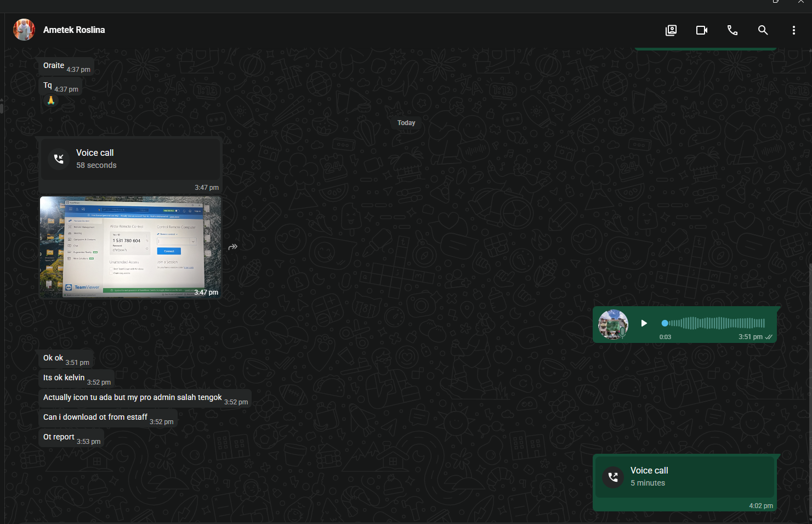The width and height of the screenshot is (812, 524).
Task: Click the outgoing call phone icon
Action: coord(613,477)
